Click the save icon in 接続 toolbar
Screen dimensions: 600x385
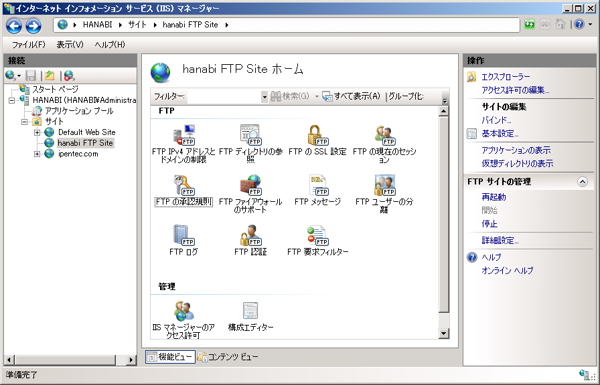[31, 76]
